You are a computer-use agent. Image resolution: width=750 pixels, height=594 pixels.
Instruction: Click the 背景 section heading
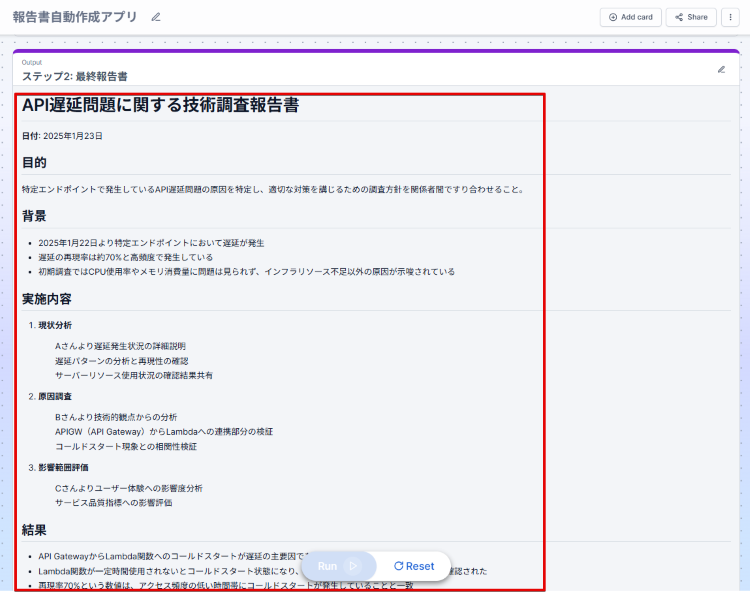point(34,216)
